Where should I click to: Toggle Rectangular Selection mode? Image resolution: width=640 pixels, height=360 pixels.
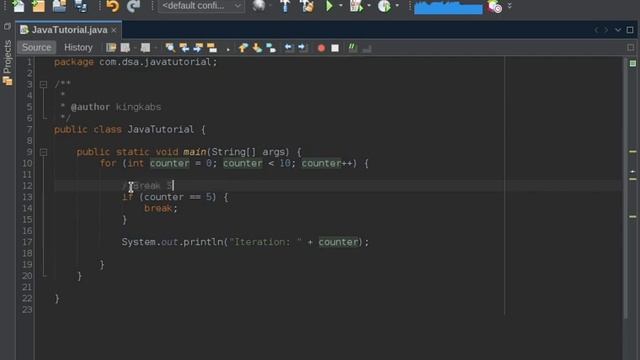[x=228, y=48]
